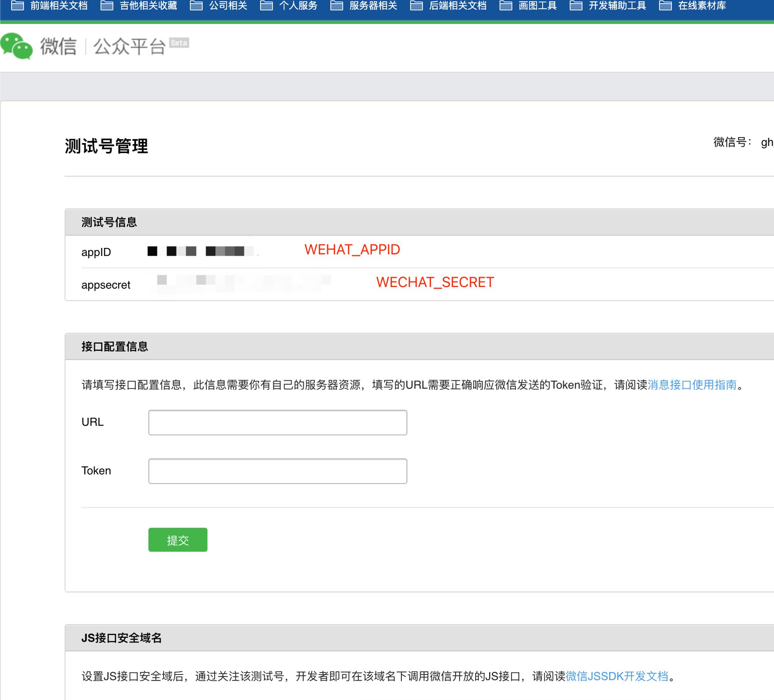This screenshot has width=774, height=700.
Task: Click the 公众平台 title text
Action: point(130,46)
